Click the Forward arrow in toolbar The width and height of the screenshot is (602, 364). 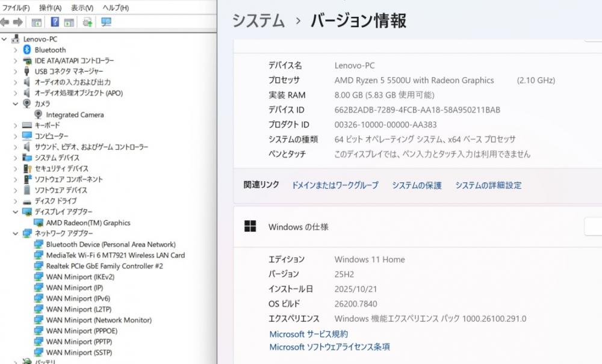(x=17, y=22)
